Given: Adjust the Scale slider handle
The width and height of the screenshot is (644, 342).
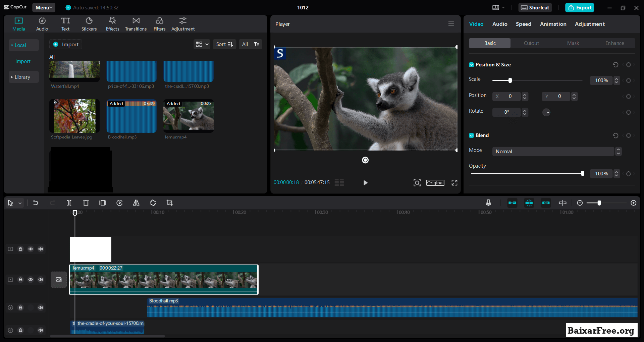Looking at the screenshot, I should pyautogui.click(x=510, y=80).
